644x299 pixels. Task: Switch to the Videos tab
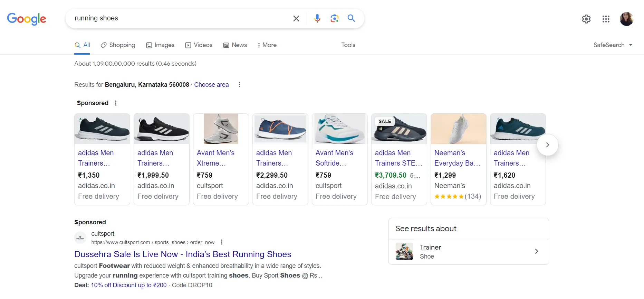(199, 45)
